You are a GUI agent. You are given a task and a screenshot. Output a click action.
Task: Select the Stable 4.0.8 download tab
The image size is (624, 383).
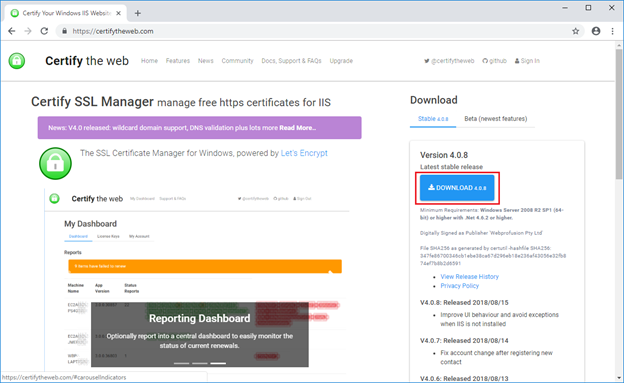[433, 119]
